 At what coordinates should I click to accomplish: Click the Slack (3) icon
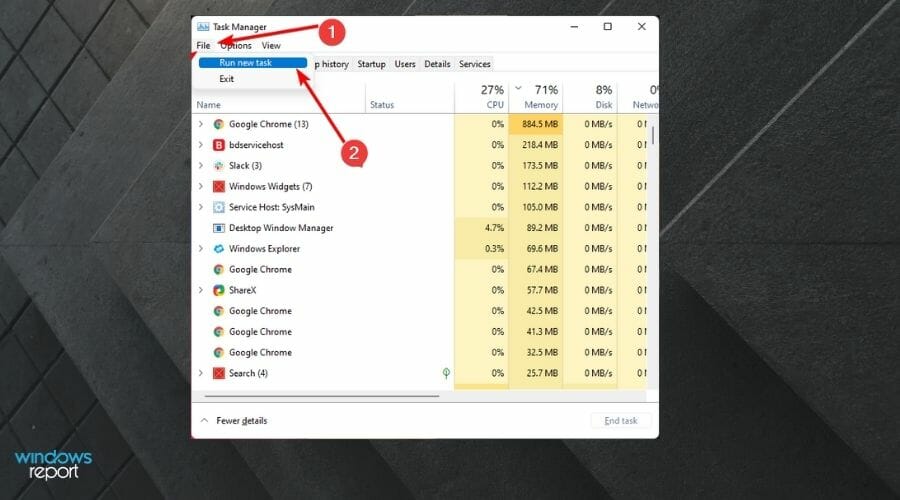tap(219, 165)
